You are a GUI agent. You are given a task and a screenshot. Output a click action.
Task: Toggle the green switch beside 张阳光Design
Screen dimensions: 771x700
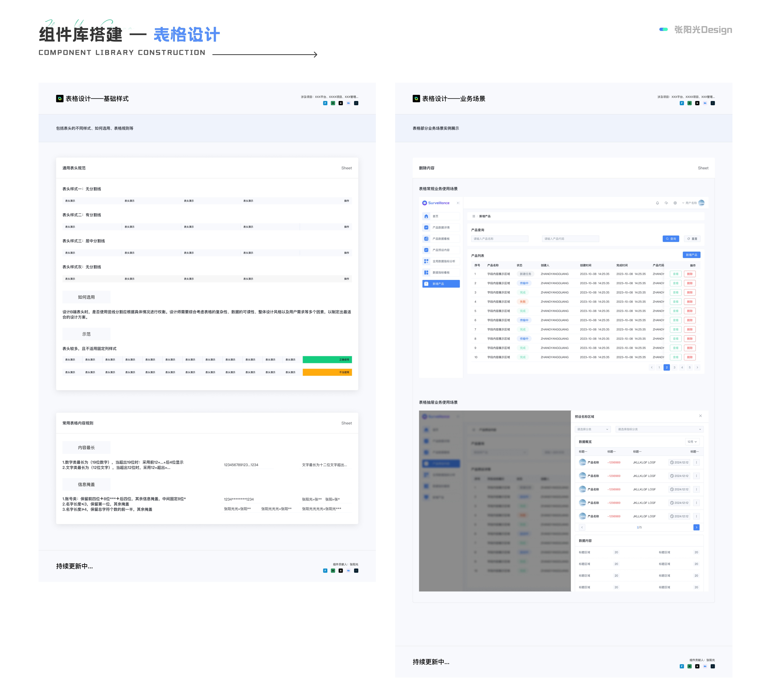click(664, 30)
